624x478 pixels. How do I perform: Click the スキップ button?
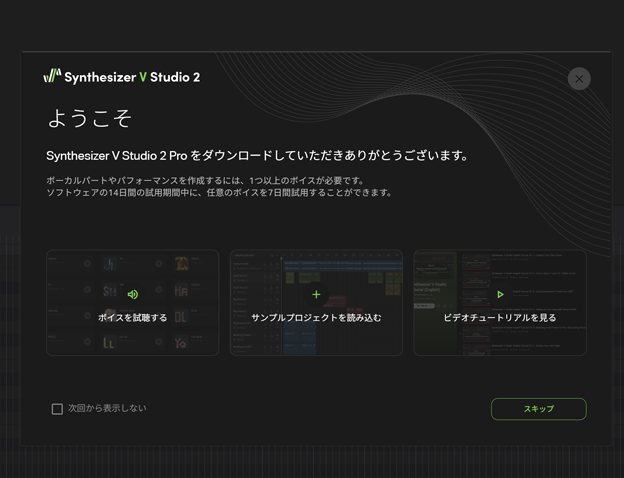[x=539, y=409]
